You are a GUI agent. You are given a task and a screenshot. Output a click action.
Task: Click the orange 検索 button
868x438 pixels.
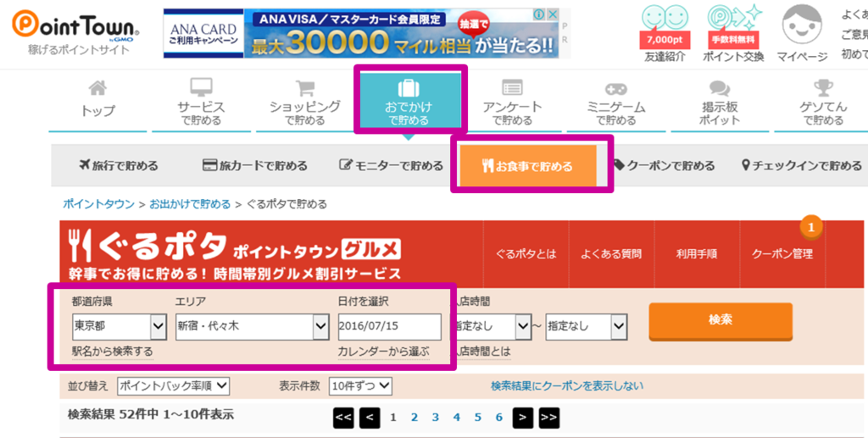(721, 321)
